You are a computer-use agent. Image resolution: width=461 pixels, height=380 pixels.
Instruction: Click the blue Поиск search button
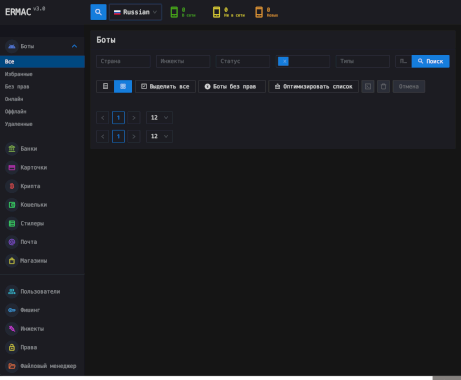[x=431, y=61]
